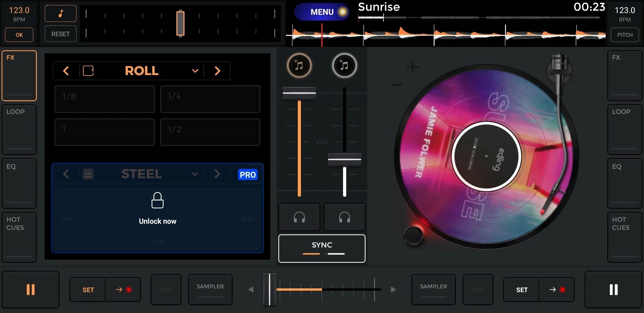The width and height of the screenshot is (644, 313).
Task: Click the right deck bottom RESET button
Action: tap(478, 290)
